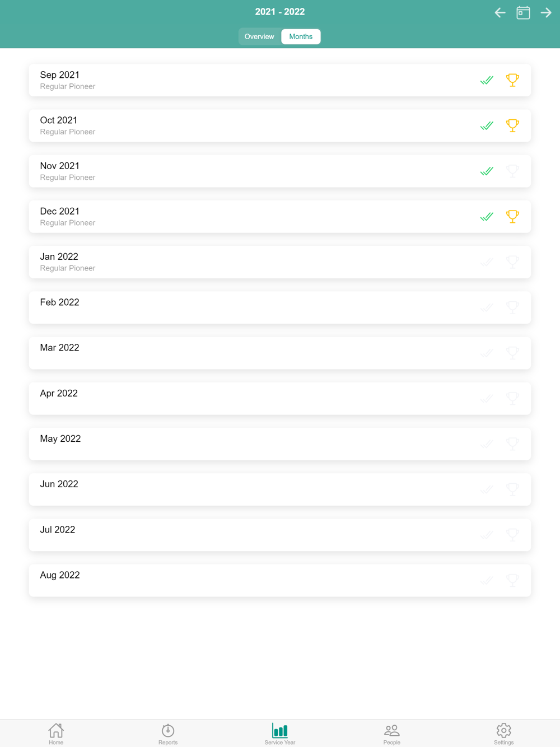Image resolution: width=560 pixels, height=747 pixels.
Task: Toggle trophy for Dec 2021
Action: click(512, 216)
